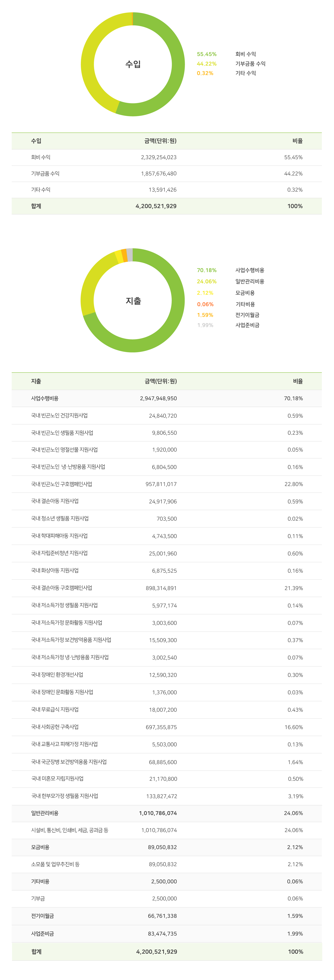
Task: Click the 국내 한부모가정 생필품 지원사업 row label
Action: 65,796
